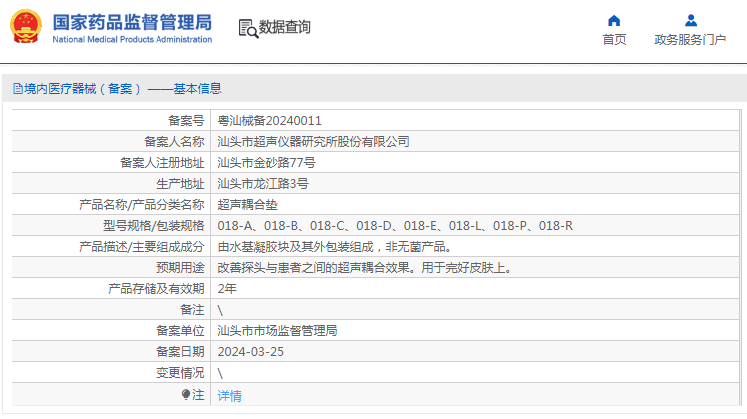Click the production address 汕头市龙江路3号

[262, 183]
